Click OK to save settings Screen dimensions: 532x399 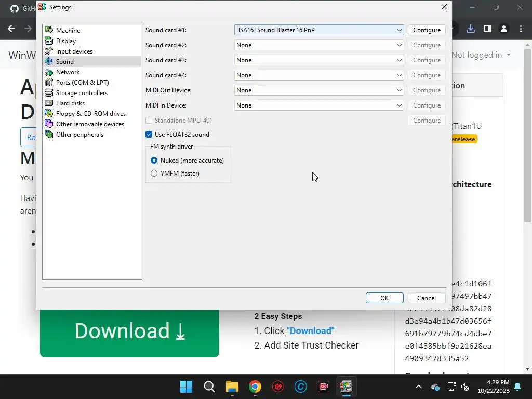coord(384,298)
